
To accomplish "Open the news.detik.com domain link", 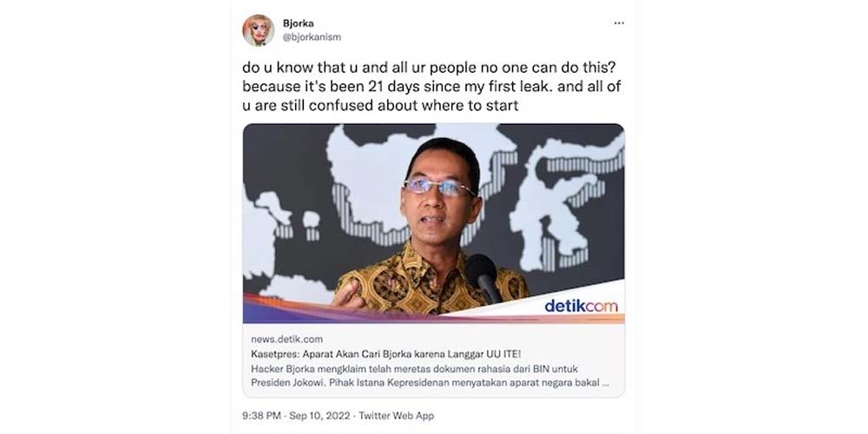I will [x=286, y=339].
